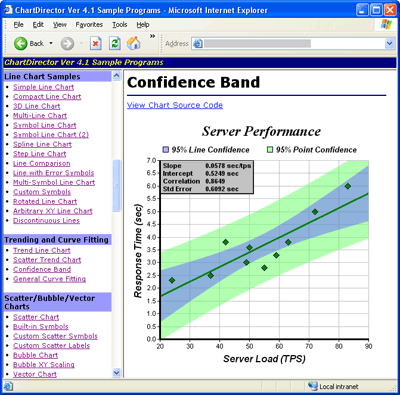Open the View menu
Image resolution: width=400 pixels, height=395 pixels.
[x=60, y=25]
